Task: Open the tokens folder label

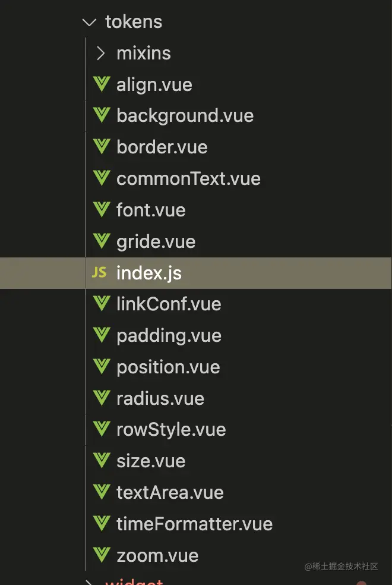Action: 134,22
